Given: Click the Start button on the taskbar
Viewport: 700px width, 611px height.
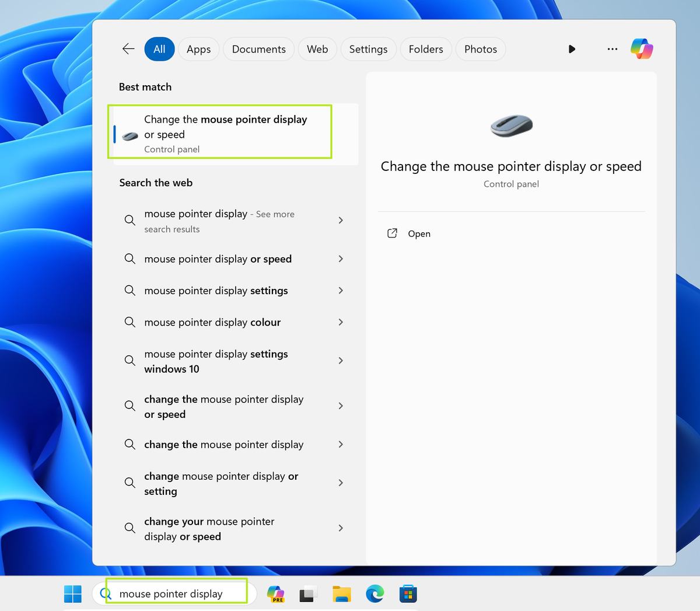Looking at the screenshot, I should (x=72, y=593).
